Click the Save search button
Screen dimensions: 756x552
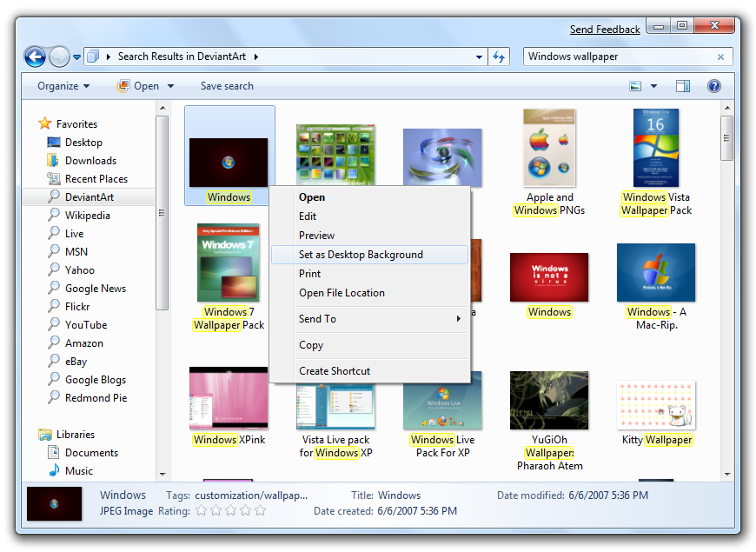coord(227,86)
